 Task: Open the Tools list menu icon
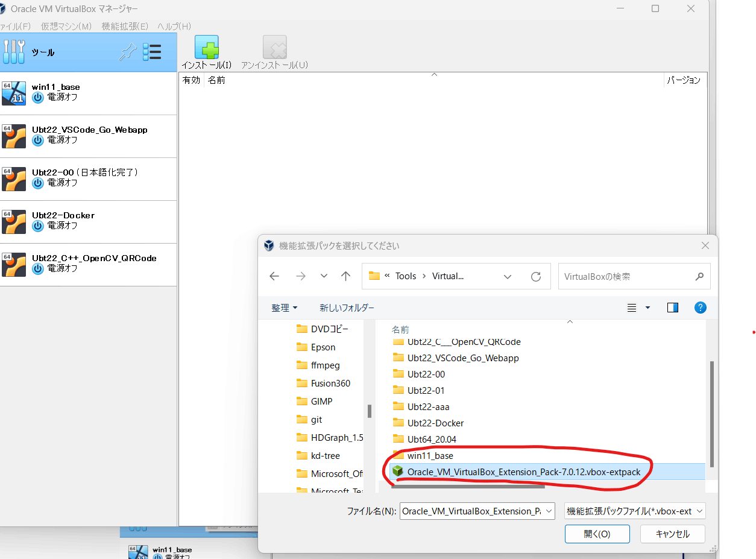tap(152, 52)
